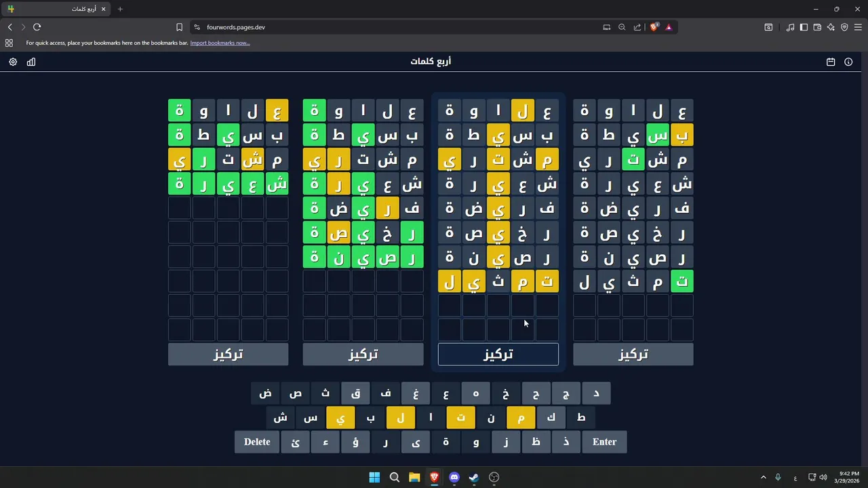Open the Brave VPN shield icon

coord(844,27)
